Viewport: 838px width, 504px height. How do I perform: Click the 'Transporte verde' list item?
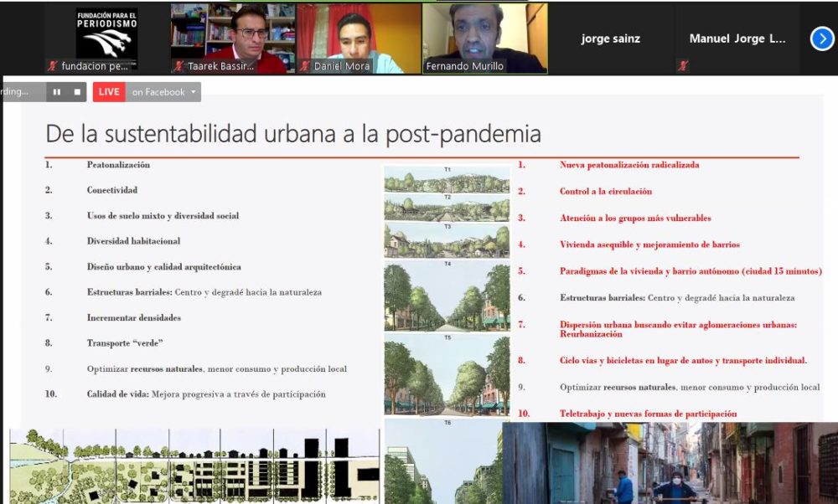pyautogui.click(x=125, y=343)
